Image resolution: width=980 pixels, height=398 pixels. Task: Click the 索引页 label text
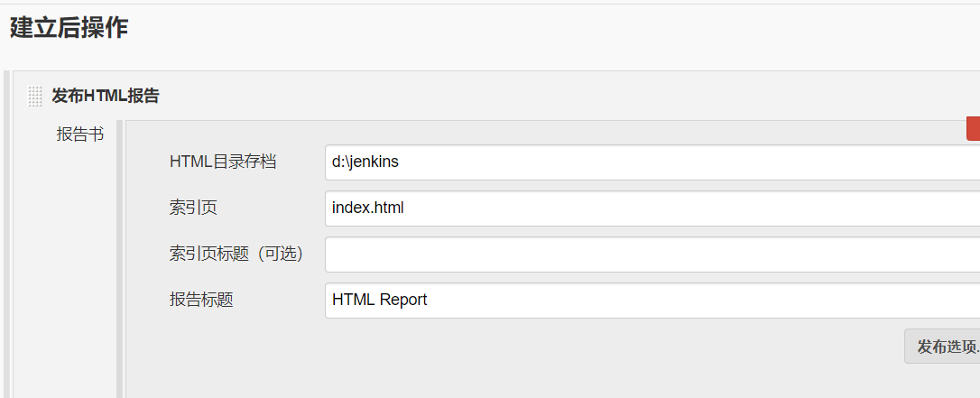coord(193,208)
